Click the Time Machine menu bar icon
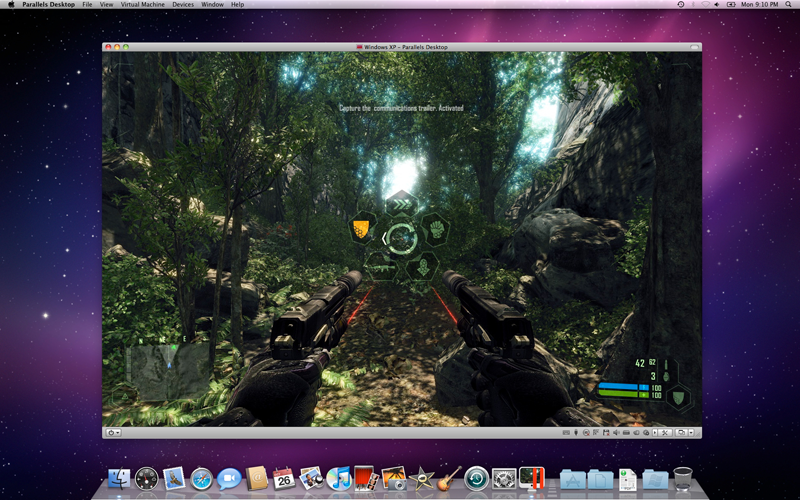The width and height of the screenshot is (800, 500). 681,4
